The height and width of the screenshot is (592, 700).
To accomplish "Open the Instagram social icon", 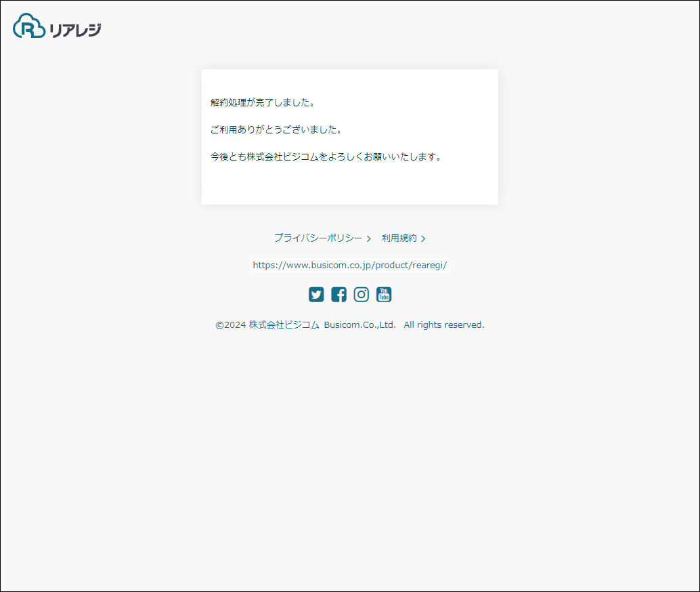I will point(361,295).
